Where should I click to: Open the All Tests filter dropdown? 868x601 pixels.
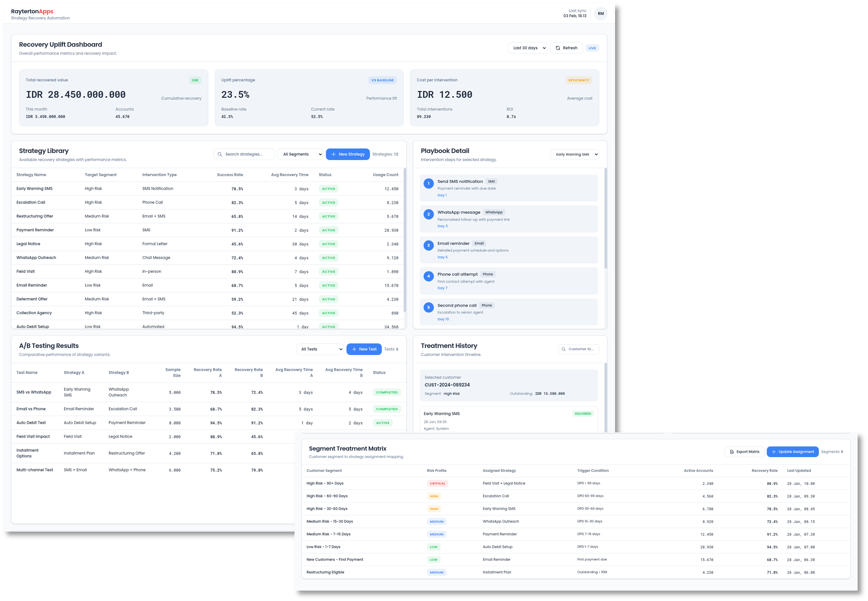[x=319, y=349]
